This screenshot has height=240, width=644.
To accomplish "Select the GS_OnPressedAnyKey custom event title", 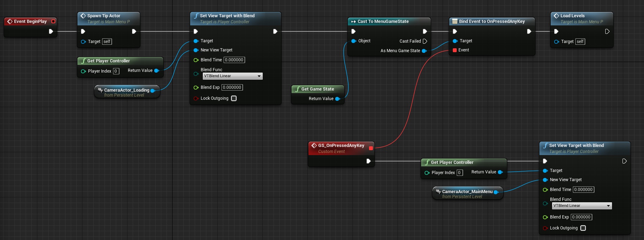I will point(341,146).
